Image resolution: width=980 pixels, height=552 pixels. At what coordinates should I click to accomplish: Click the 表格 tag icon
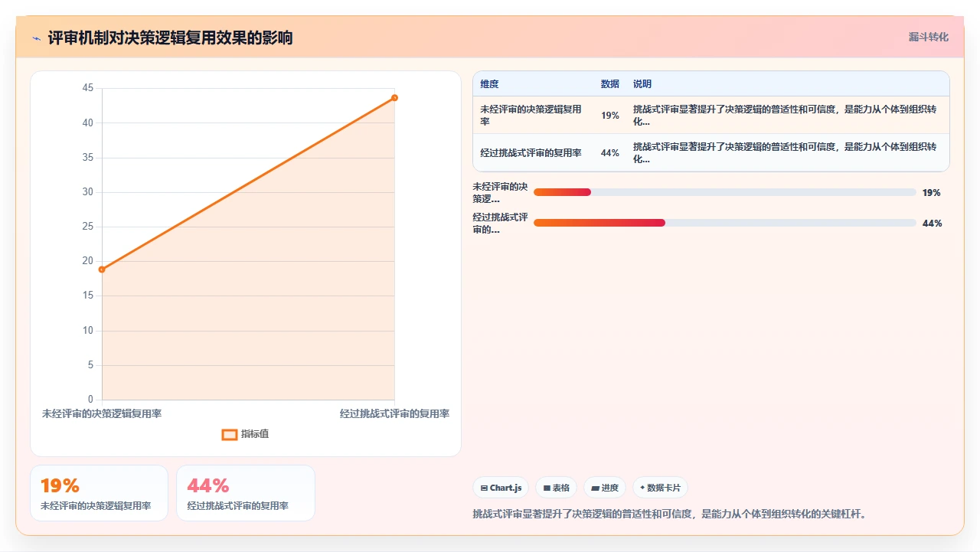pos(547,488)
